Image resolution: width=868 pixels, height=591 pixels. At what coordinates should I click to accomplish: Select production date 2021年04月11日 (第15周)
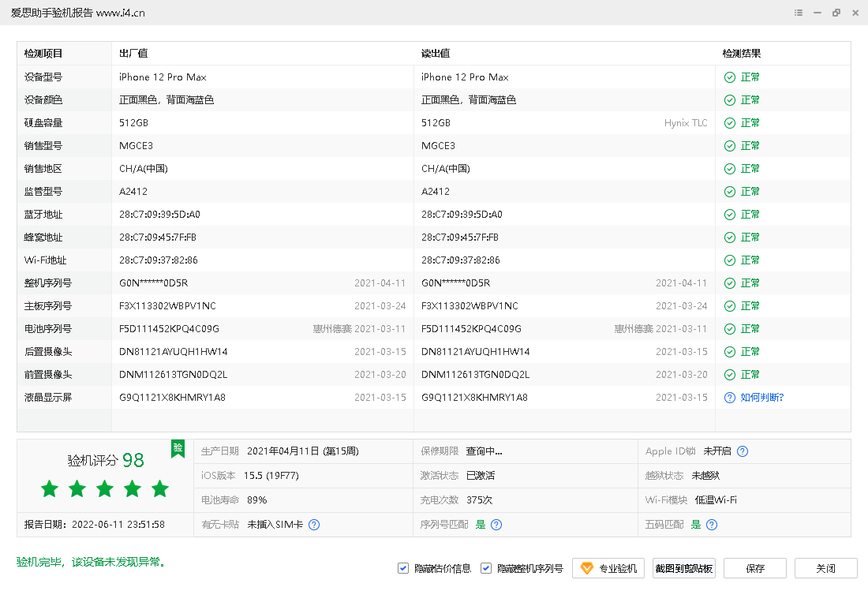(x=303, y=451)
